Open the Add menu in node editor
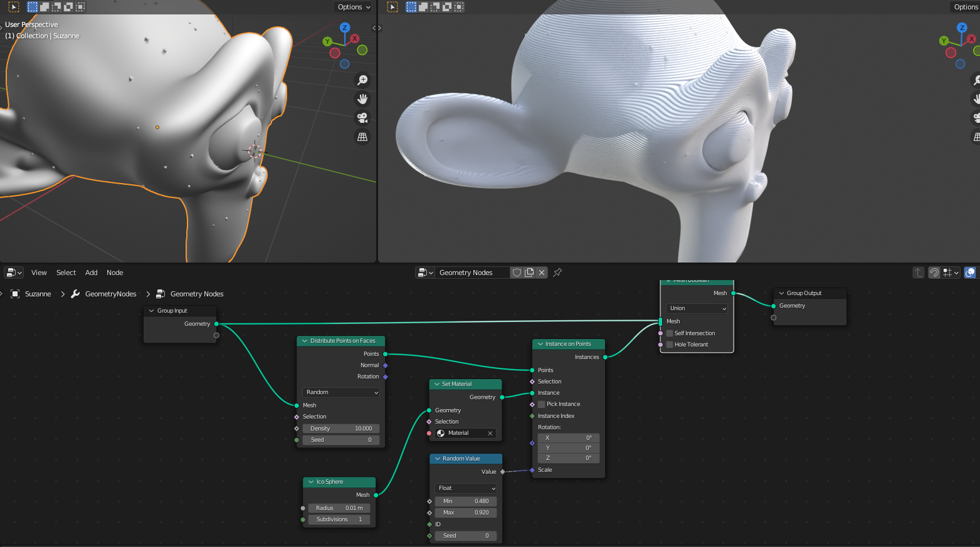The height and width of the screenshot is (547, 980). 91,273
